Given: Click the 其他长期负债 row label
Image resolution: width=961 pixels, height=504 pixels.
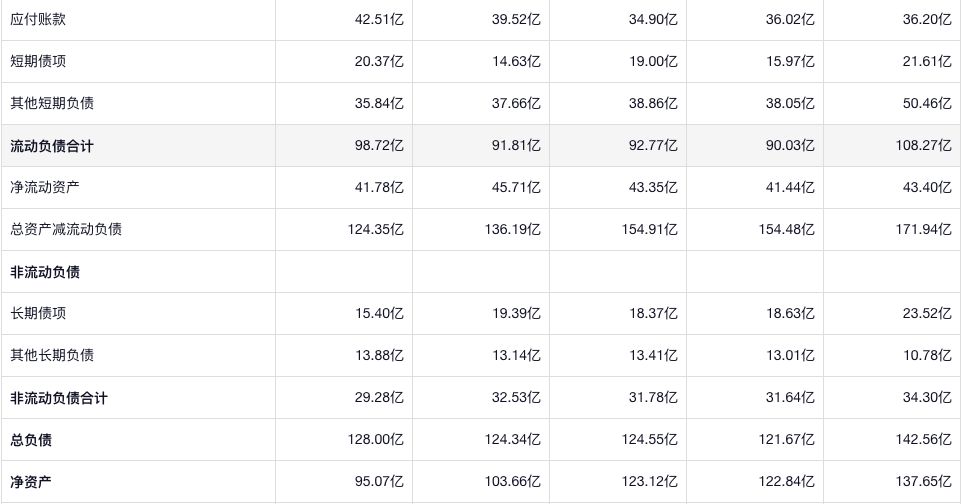Looking at the screenshot, I should [x=52, y=355].
